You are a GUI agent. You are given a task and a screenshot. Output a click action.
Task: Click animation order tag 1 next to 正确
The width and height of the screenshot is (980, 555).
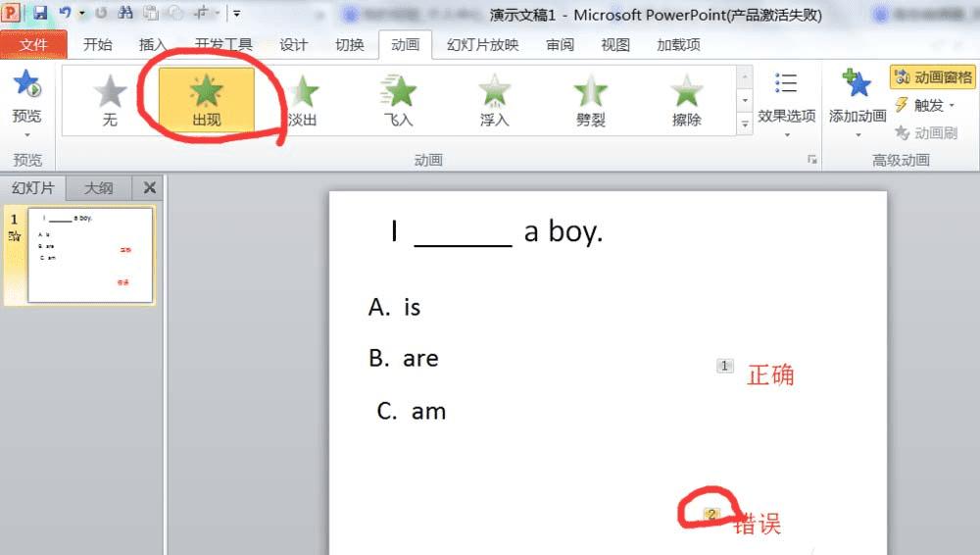pos(724,366)
